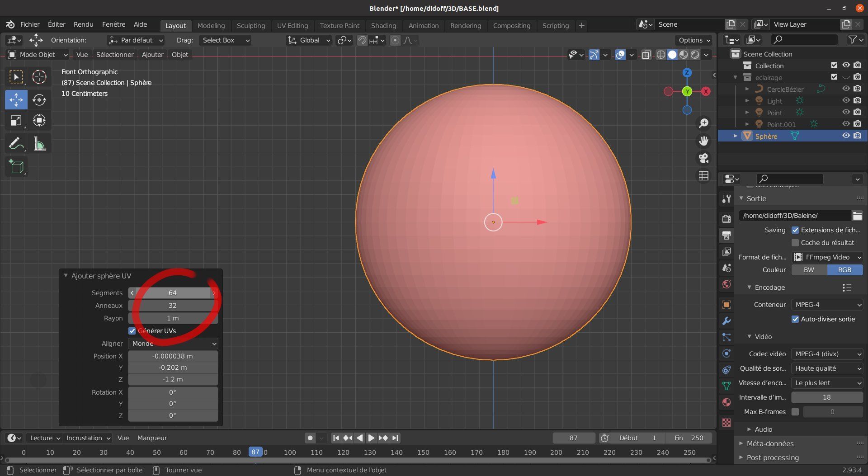Select RGB color mode

[x=844, y=270]
